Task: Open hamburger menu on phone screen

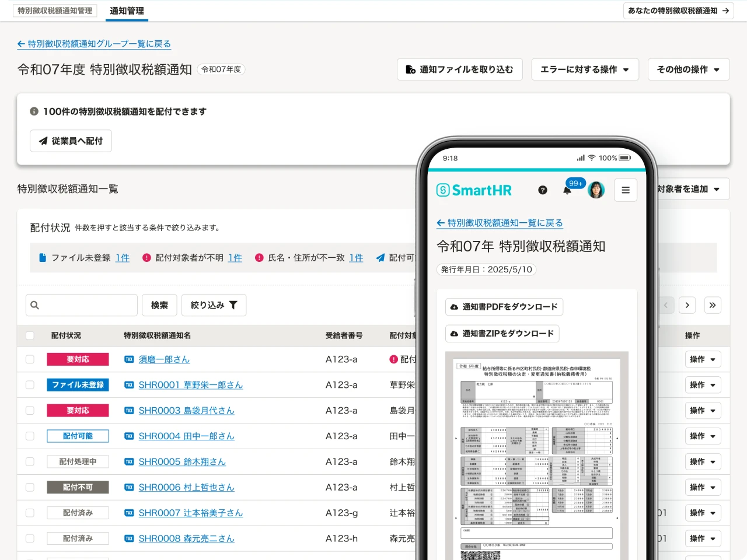Action: coord(626,190)
